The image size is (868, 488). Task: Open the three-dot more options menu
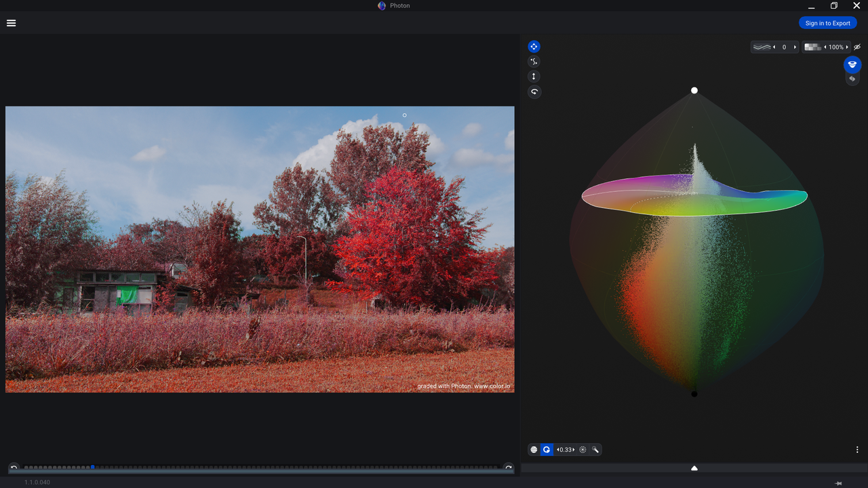point(857,449)
